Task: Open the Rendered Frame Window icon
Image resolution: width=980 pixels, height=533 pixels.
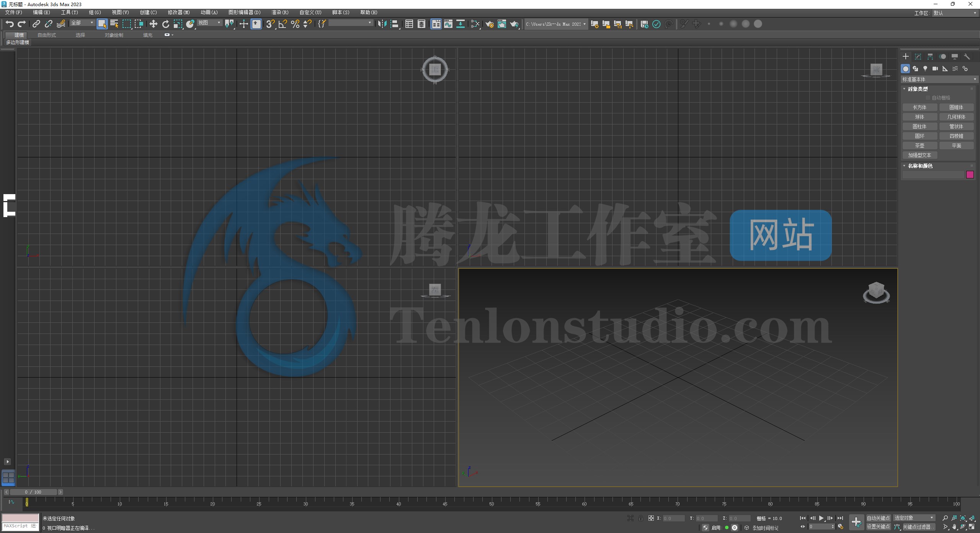Action: [x=502, y=24]
